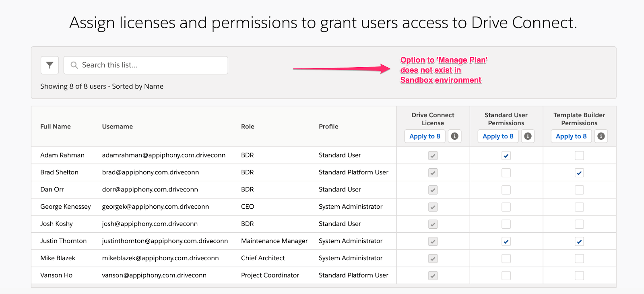This screenshot has width=644, height=294.
Task: Check Josh Koshy's Standard User Permissions
Action: 506,224
